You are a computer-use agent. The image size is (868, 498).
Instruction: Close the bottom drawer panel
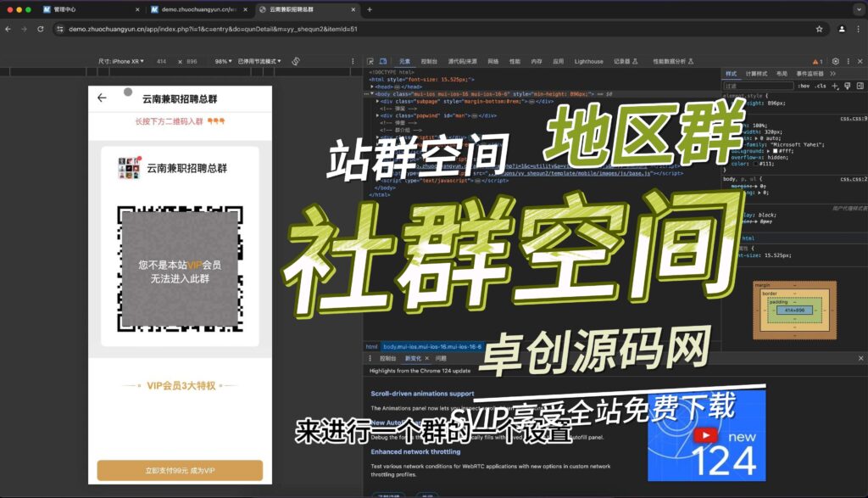point(861,358)
